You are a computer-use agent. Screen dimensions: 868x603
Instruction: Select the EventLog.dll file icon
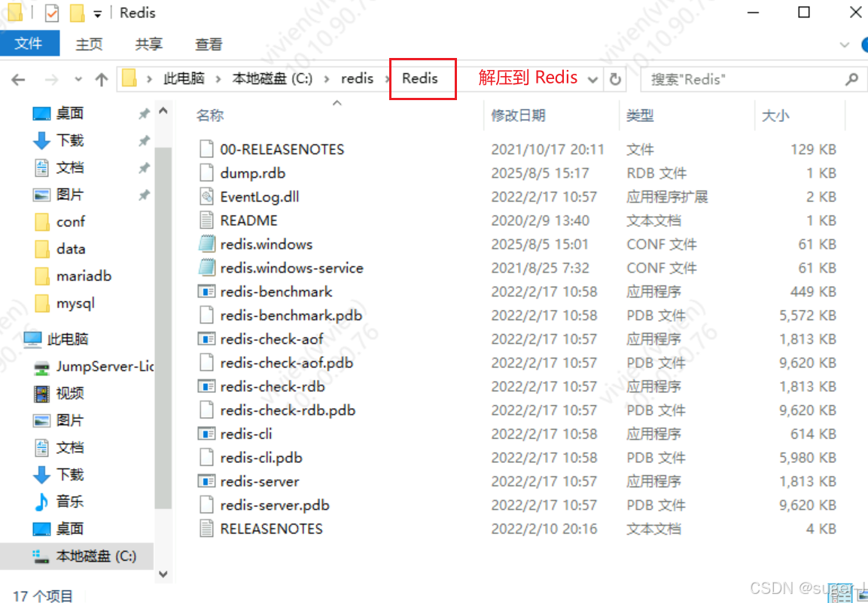(x=206, y=196)
